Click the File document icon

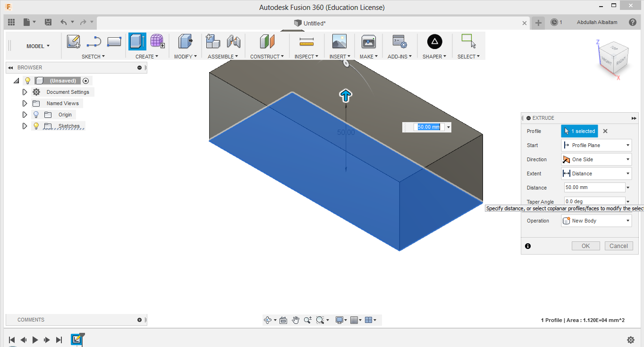[27, 22]
